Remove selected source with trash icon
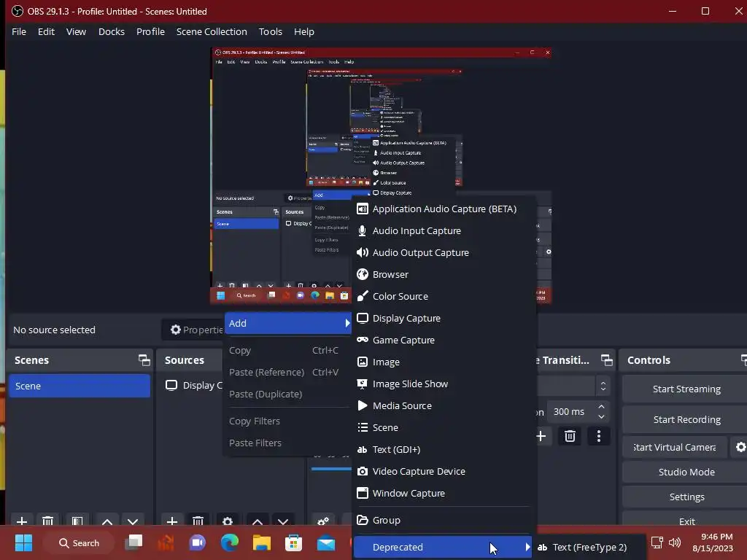The image size is (747, 560). [198, 521]
